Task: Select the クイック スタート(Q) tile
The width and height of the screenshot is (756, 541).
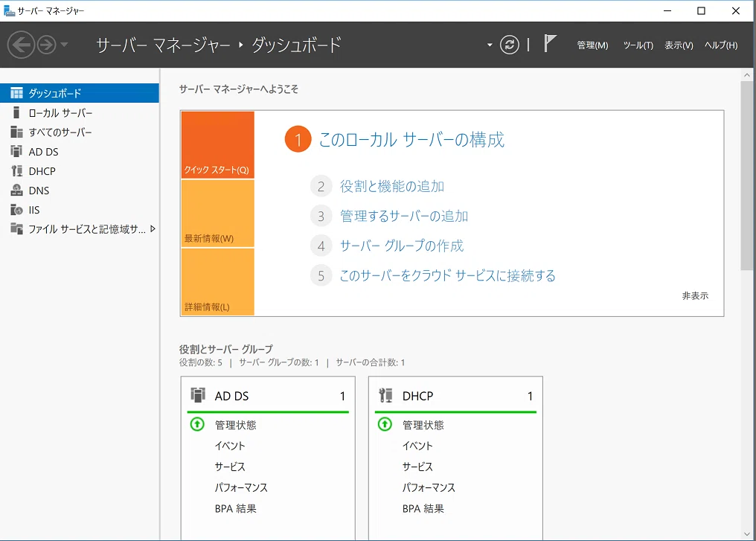Action: [x=217, y=145]
